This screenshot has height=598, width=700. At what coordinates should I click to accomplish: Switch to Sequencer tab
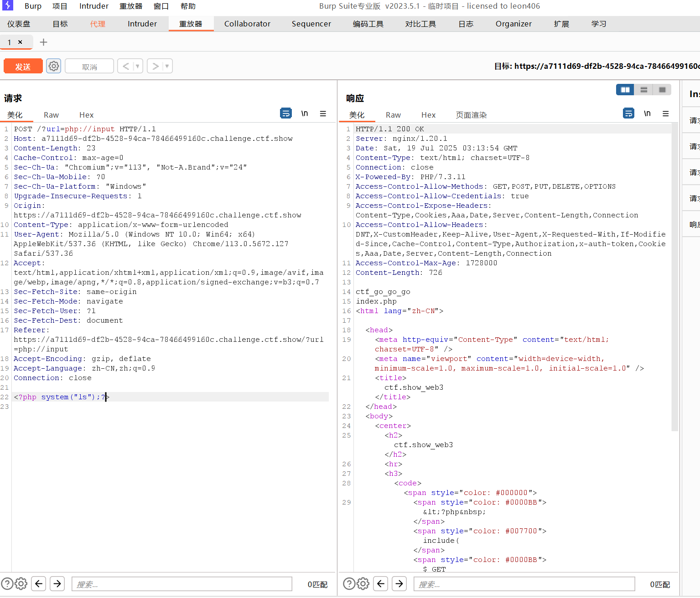(311, 24)
